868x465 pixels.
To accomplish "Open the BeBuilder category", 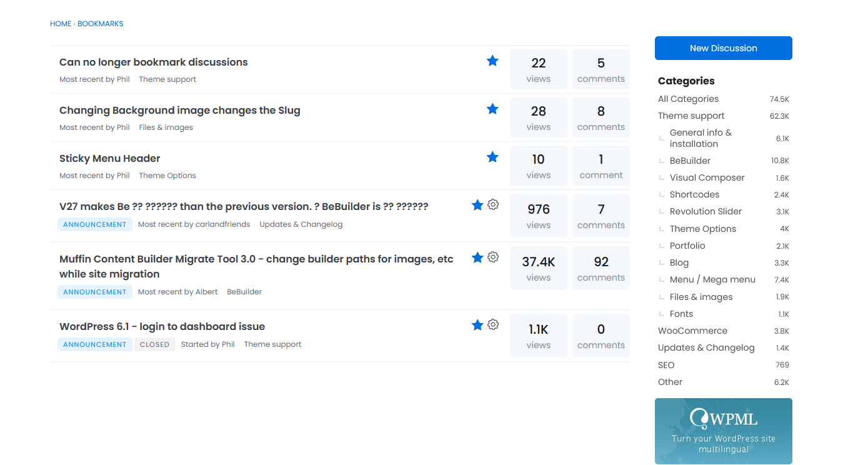I will pos(690,161).
